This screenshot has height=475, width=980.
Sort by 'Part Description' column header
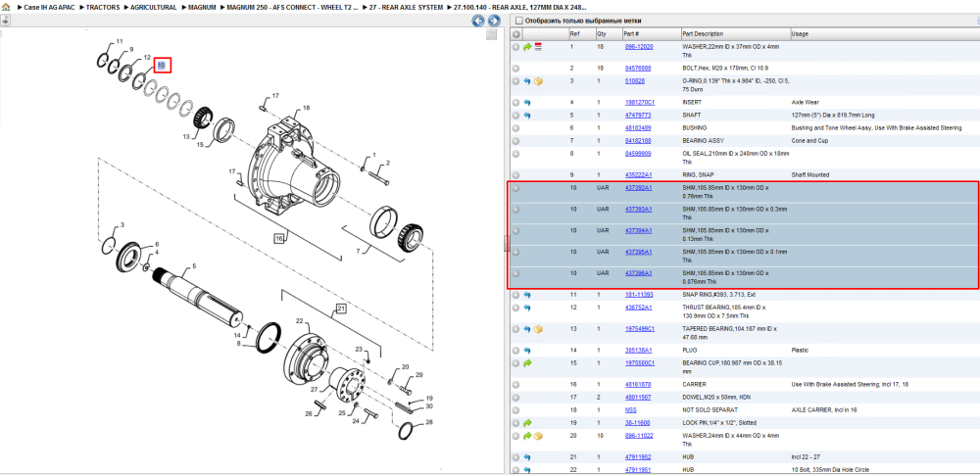click(x=703, y=33)
